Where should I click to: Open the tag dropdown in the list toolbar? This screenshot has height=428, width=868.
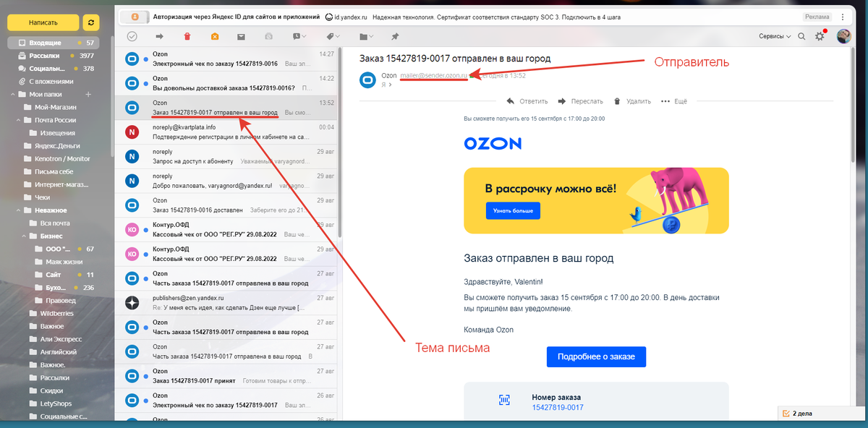(333, 36)
